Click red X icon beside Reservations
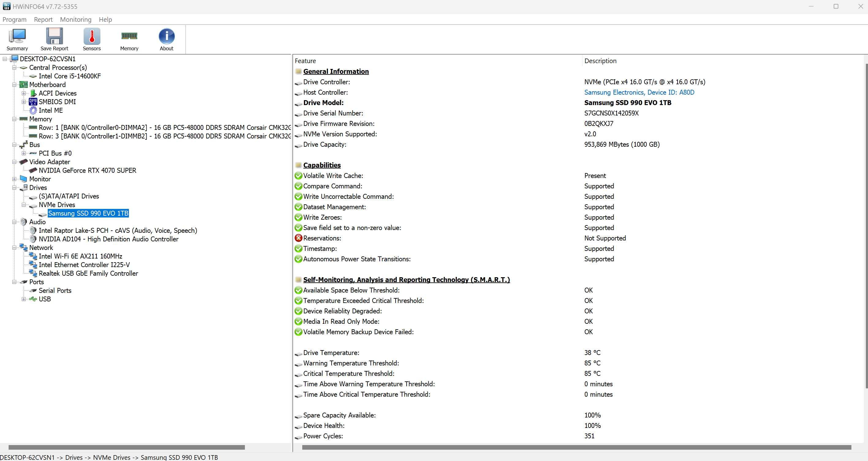868x461 pixels. click(298, 238)
